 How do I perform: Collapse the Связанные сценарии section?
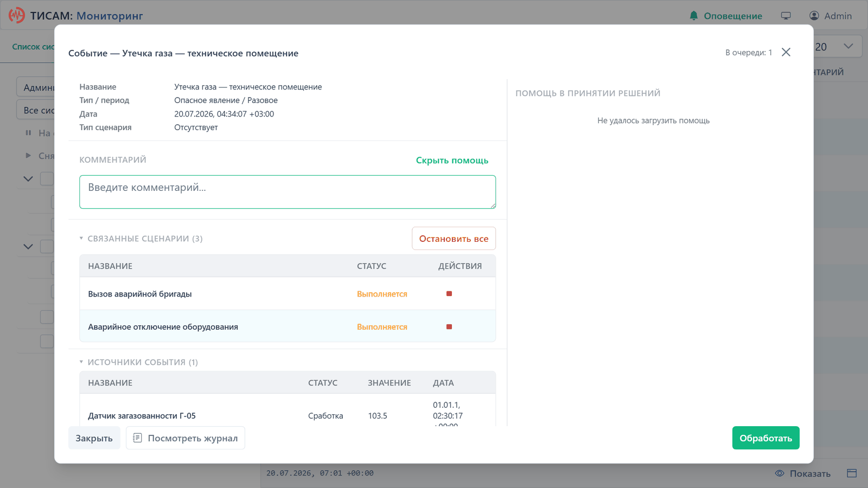[x=81, y=239]
